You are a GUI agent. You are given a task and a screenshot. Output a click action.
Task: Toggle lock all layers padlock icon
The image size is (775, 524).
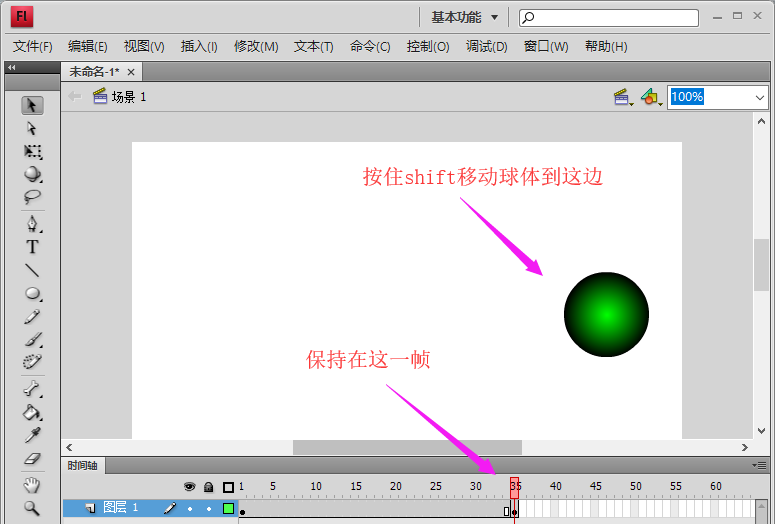pyautogui.click(x=209, y=487)
